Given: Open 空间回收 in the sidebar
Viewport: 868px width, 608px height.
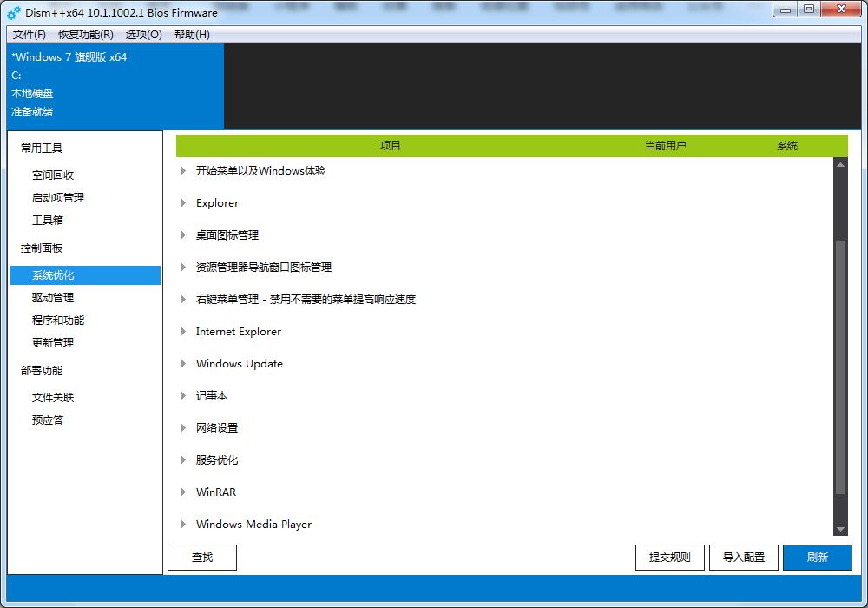Looking at the screenshot, I should (x=53, y=175).
